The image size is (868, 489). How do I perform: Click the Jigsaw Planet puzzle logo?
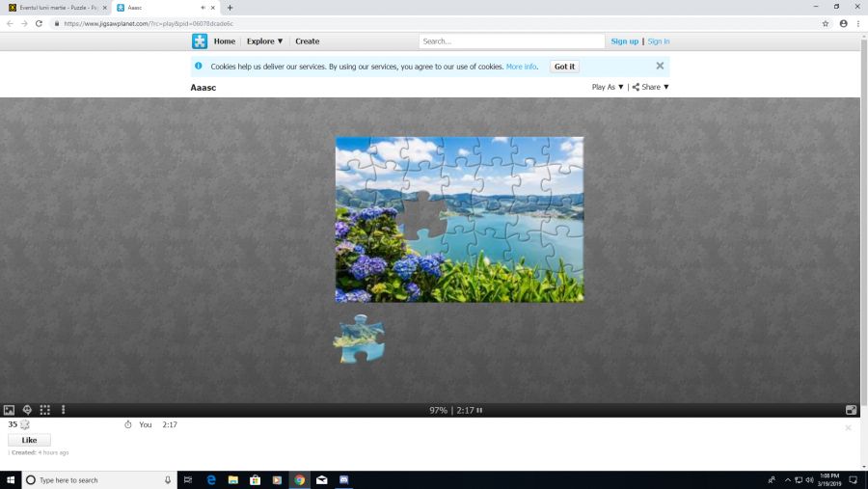(x=200, y=41)
